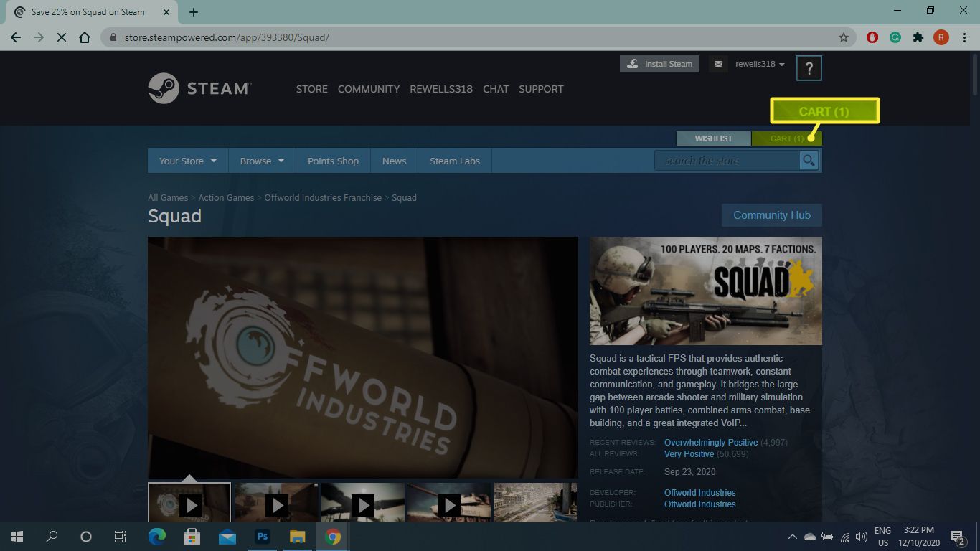Click the search the store field
This screenshot has height=551, width=980.
coord(727,161)
